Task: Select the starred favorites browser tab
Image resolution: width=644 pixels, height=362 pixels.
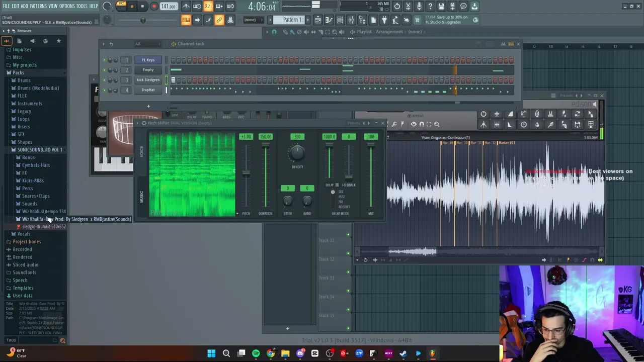Action: click(58, 41)
